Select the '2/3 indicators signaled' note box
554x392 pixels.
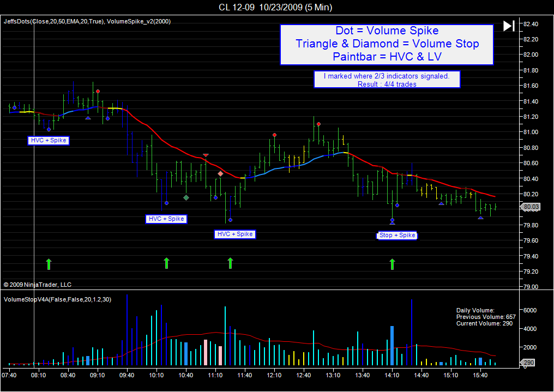(x=387, y=80)
